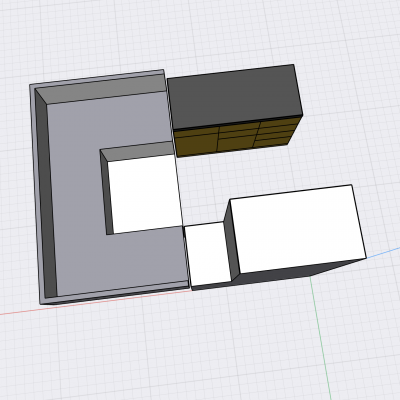Select the brown drawer front cabinet
This screenshot has height=400, width=400.
[x=238, y=136]
